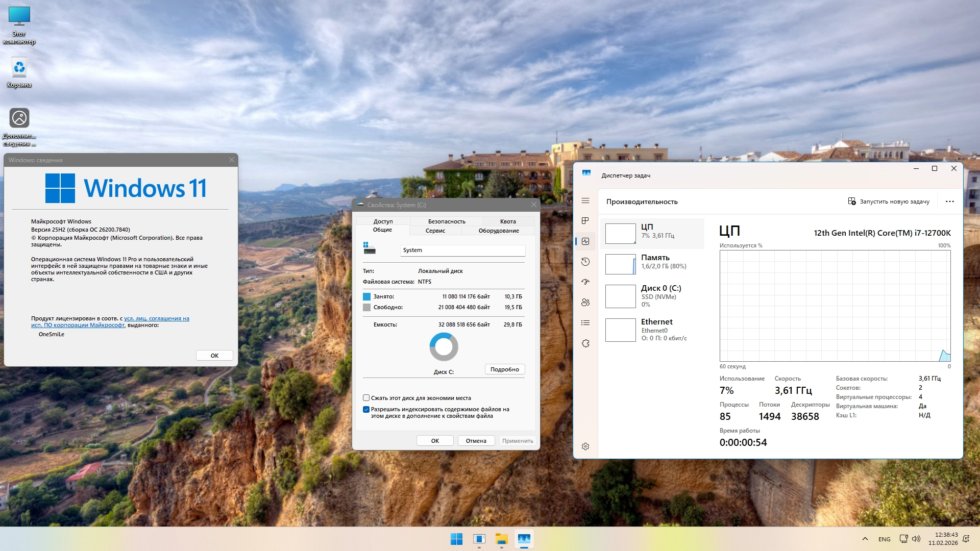Click the disk usage donut chart
The width and height of the screenshot is (980, 551).
[444, 347]
